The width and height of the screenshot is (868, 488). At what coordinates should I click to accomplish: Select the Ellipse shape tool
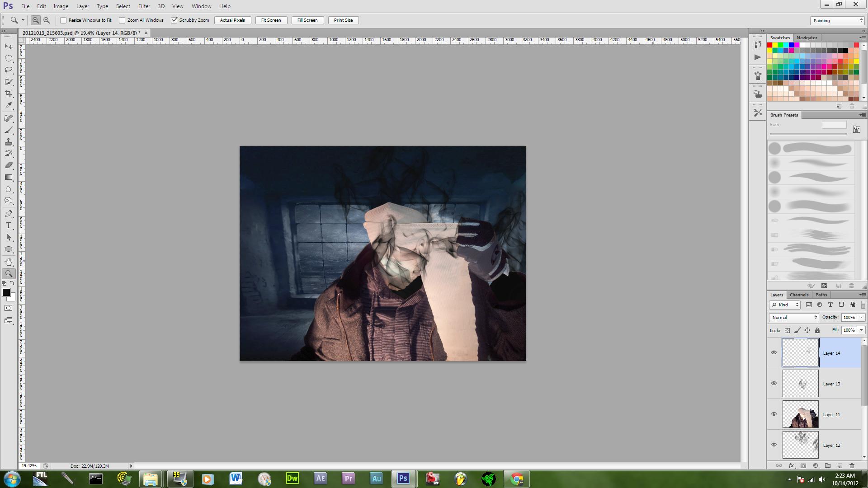click(x=9, y=249)
